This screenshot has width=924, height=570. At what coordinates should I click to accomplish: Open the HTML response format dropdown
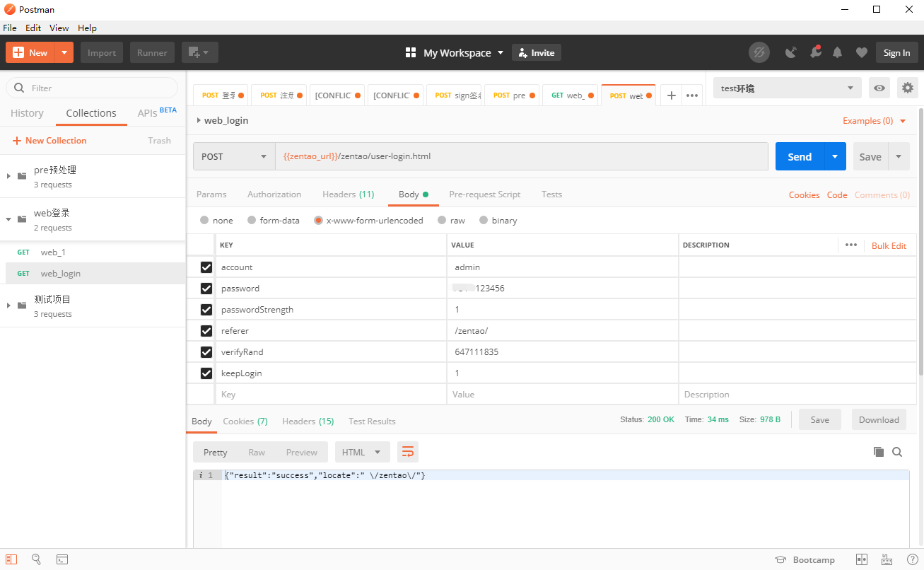tap(362, 452)
